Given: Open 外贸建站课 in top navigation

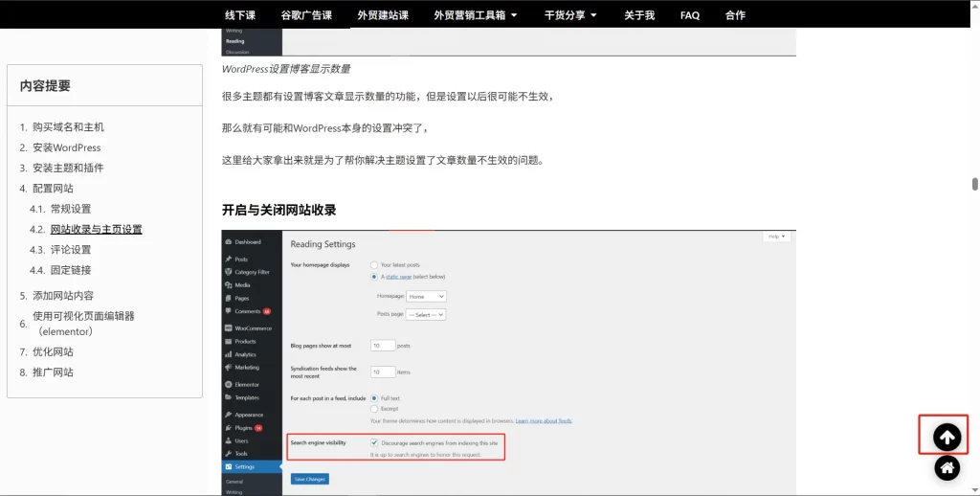Looking at the screenshot, I should (x=383, y=15).
